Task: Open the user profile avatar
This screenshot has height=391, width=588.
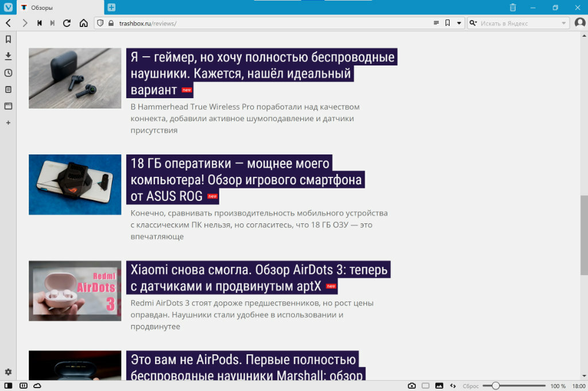Action: tap(580, 23)
